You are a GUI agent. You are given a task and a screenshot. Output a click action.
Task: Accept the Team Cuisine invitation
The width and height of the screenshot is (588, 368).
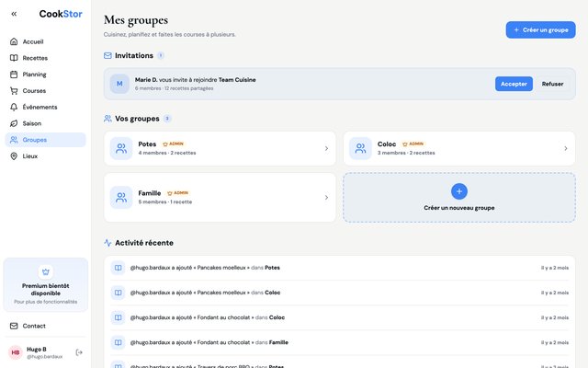(514, 84)
